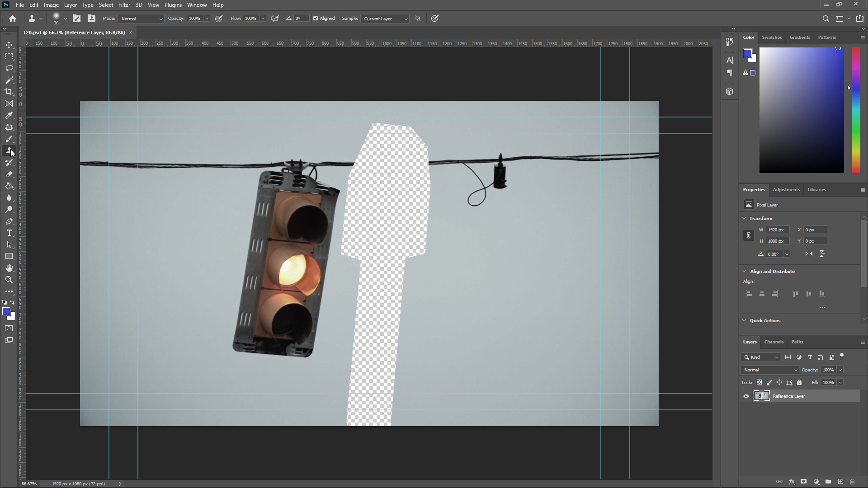Toggle layer filtering on/off switch
This screenshot has width=868, height=488.
coord(842,356)
